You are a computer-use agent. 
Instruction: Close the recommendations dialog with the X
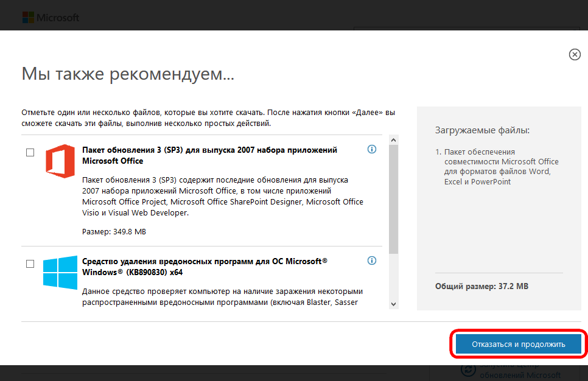(x=575, y=55)
